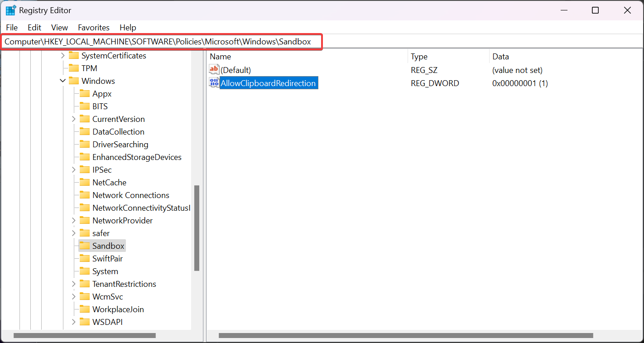
Task: Click the (Default) string value icon
Action: pos(214,70)
